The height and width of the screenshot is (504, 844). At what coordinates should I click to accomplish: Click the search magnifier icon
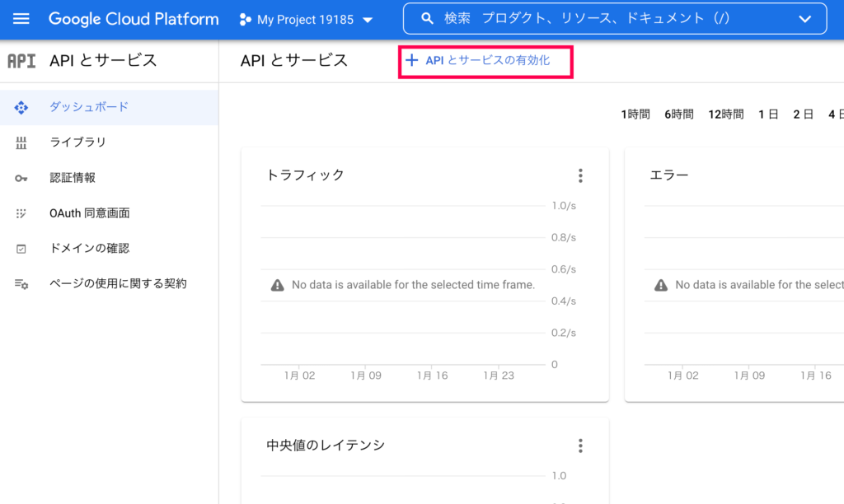coord(428,19)
